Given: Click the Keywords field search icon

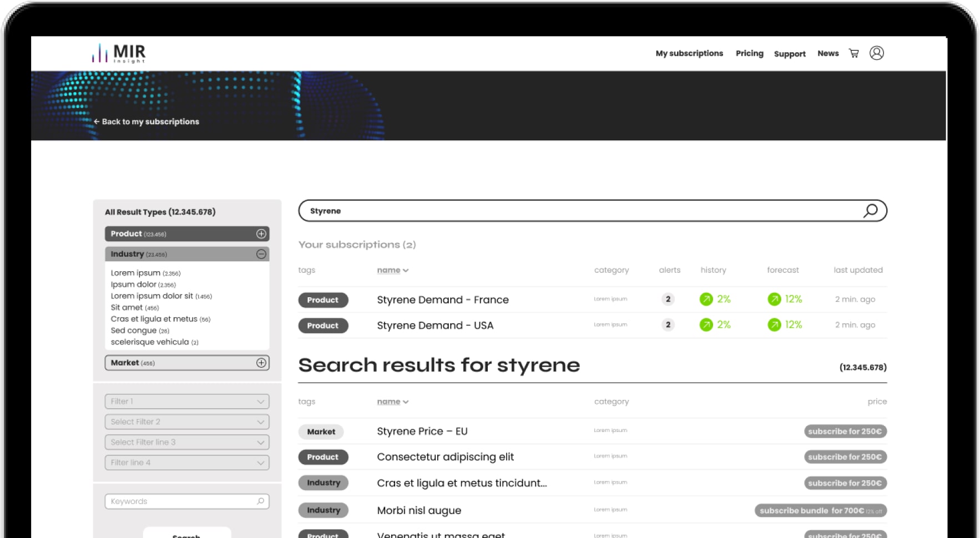Looking at the screenshot, I should click(x=260, y=501).
